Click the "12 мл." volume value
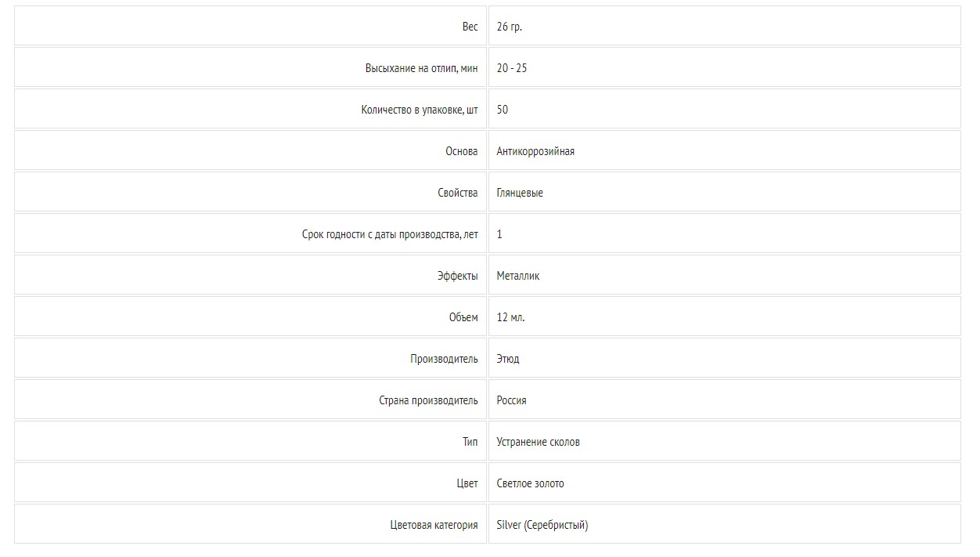The width and height of the screenshot is (980, 557). pos(510,317)
